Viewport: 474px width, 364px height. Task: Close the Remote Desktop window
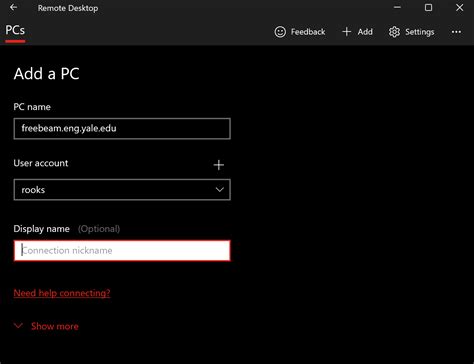460,7
